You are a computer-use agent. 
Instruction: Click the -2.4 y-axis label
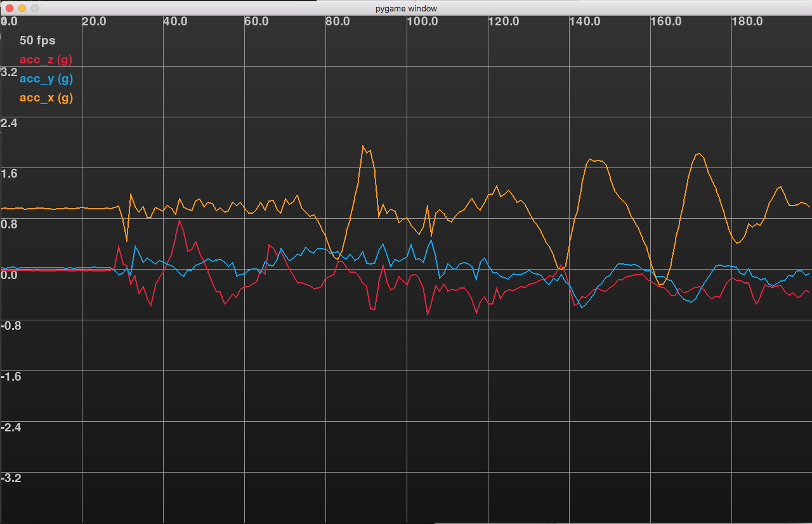[11, 428]
